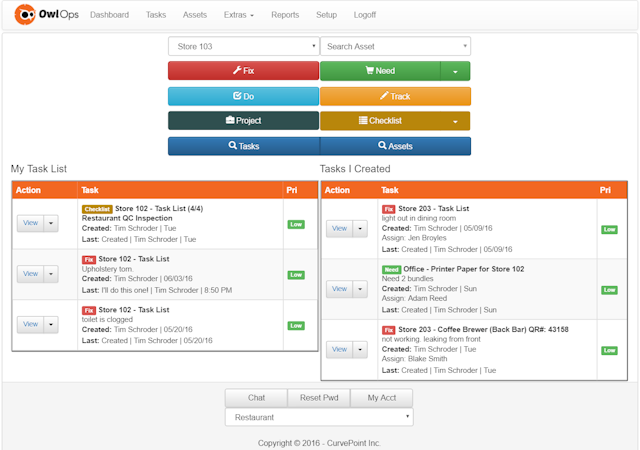The width and height of the screenshot is (640, 450).
Task: Click the green Need button
Action: 380,71
